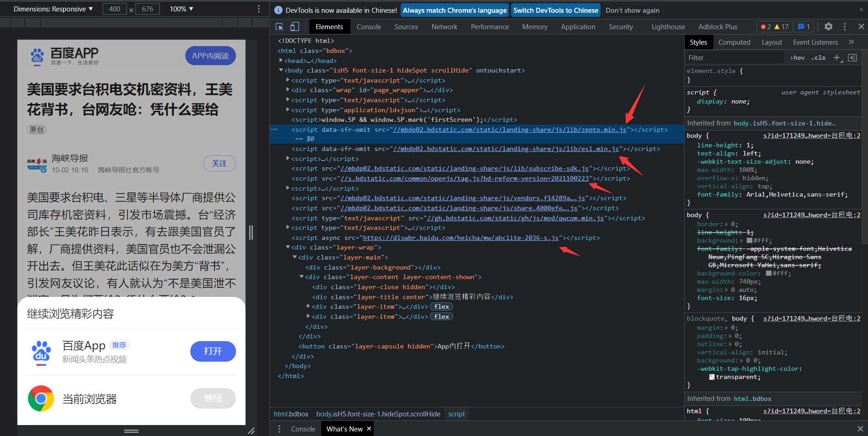This screenshot has width=868, height=436.
Task: Tap the APP内阅读 button
Action: (x=210, y=56)
